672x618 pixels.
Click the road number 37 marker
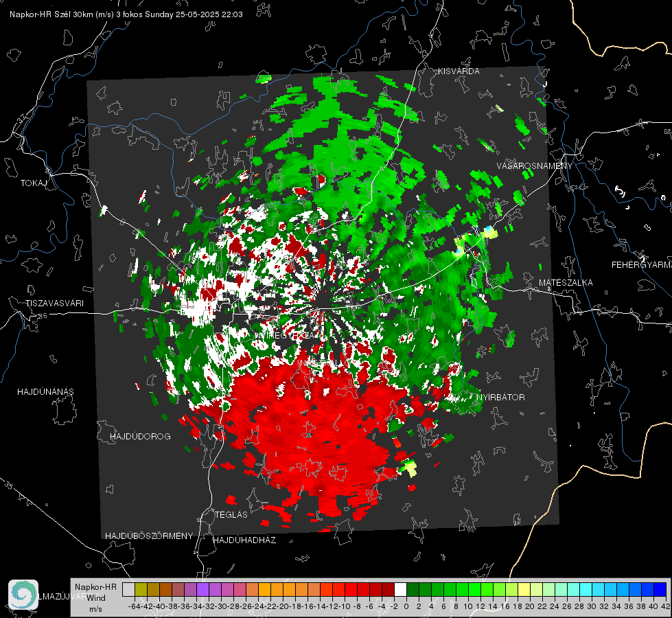pos(22,117)
